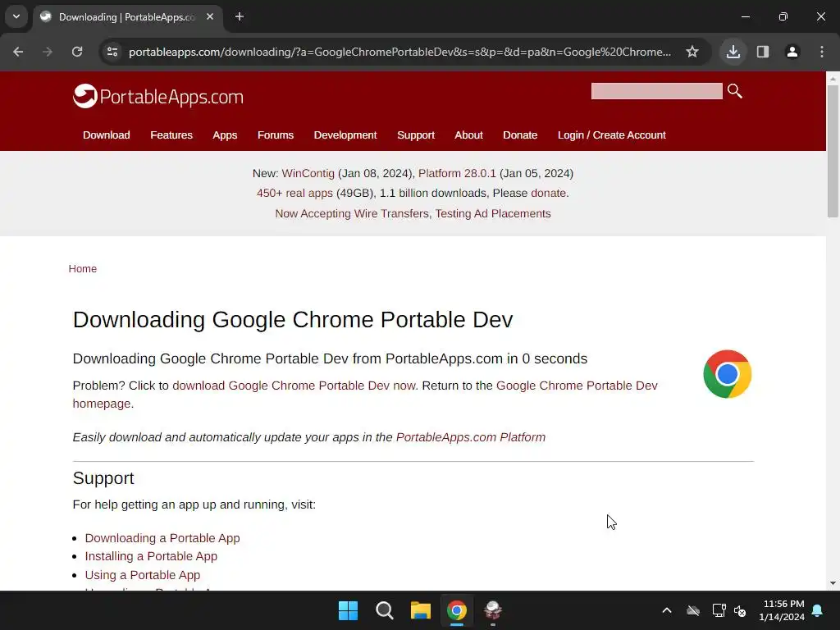
Task: Open PortableApps.com Platform italic link
Action: pos(470,437)
